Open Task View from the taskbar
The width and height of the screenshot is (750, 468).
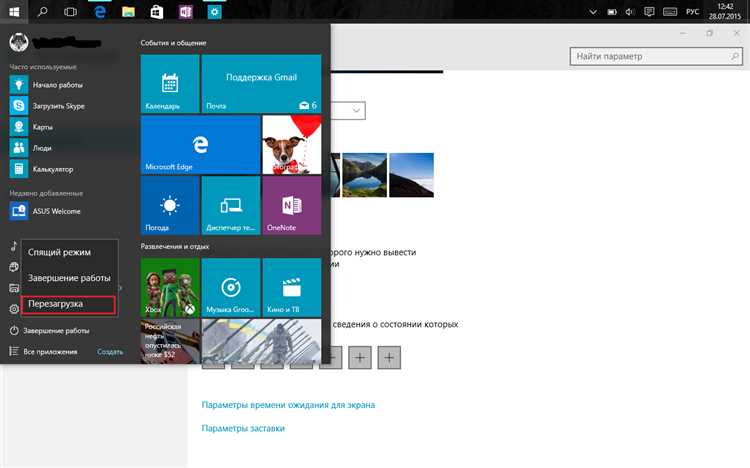click(70, 11)
